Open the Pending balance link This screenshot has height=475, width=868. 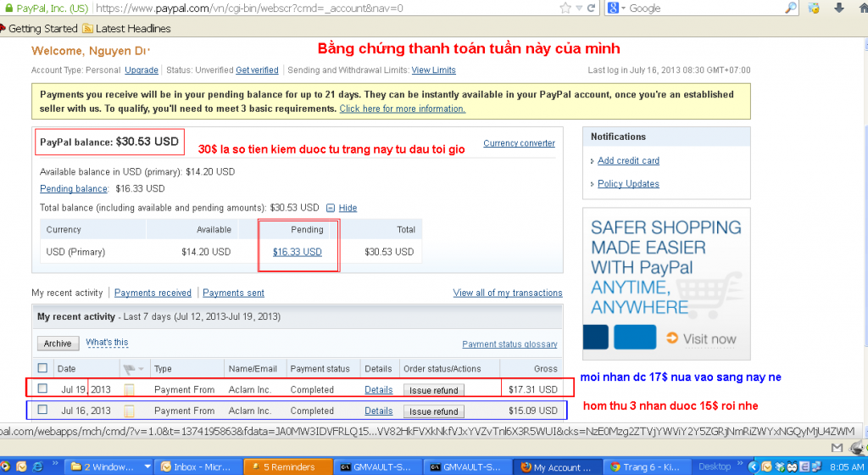[74, 189]
